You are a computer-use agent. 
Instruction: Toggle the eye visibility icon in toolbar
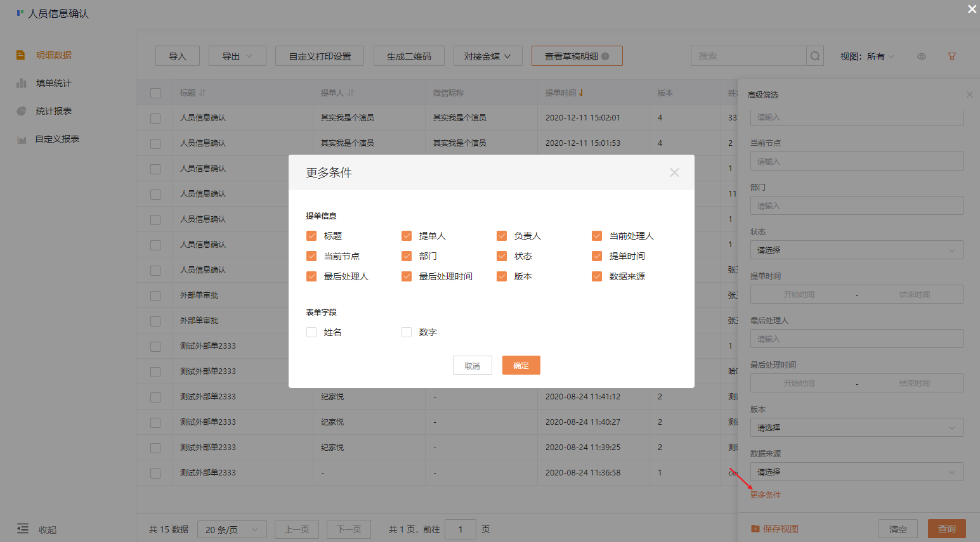point(922,56)
